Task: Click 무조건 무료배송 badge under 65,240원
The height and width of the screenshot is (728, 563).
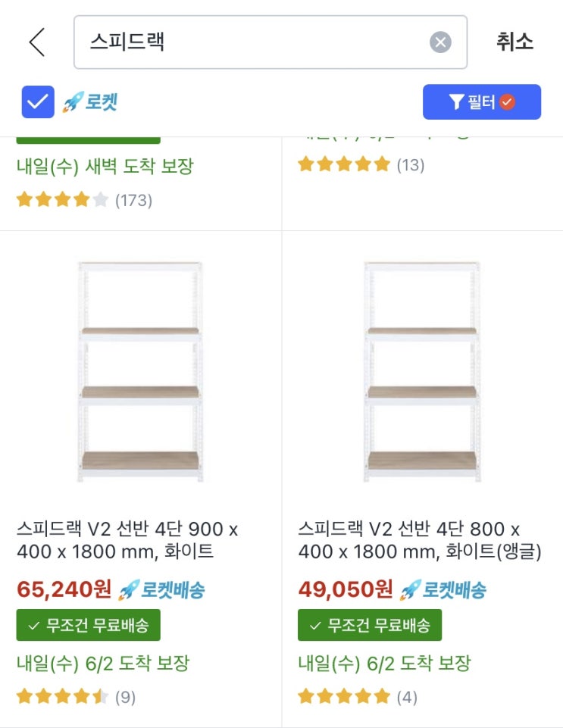Action: (x=88, y=625)
